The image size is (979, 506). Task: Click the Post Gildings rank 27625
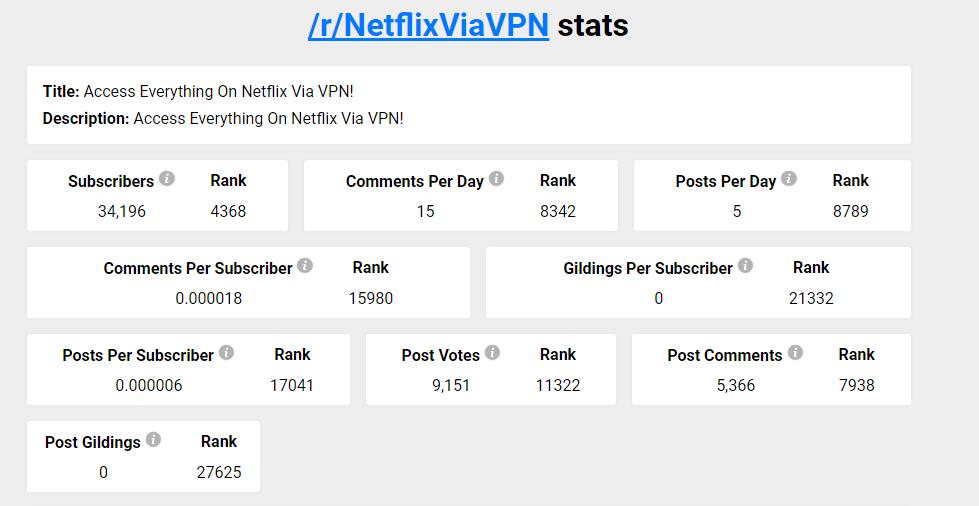tap(219, 472)
